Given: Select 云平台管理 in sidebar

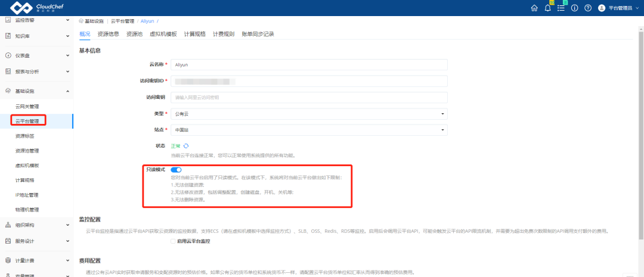Looking at the screenshot, I should 27,121.
